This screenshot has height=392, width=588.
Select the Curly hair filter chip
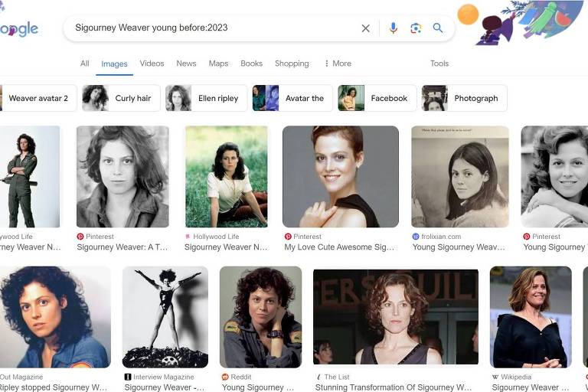click(121, 98)
